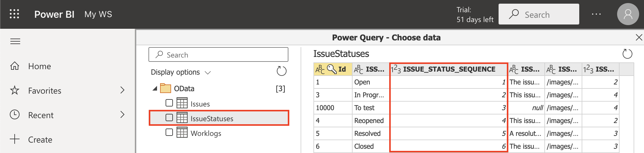
Task: Click the Favorites star icon
Action: pos(15,90)
